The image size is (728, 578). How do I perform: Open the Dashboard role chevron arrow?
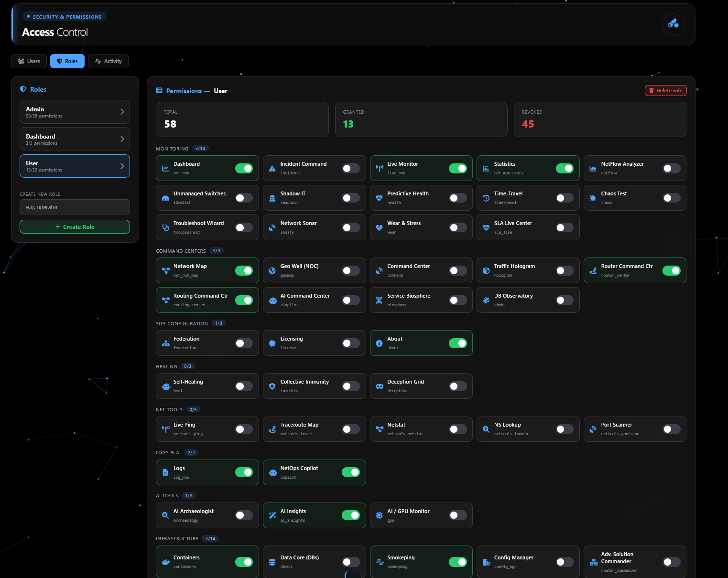click(x=122, y=139)
